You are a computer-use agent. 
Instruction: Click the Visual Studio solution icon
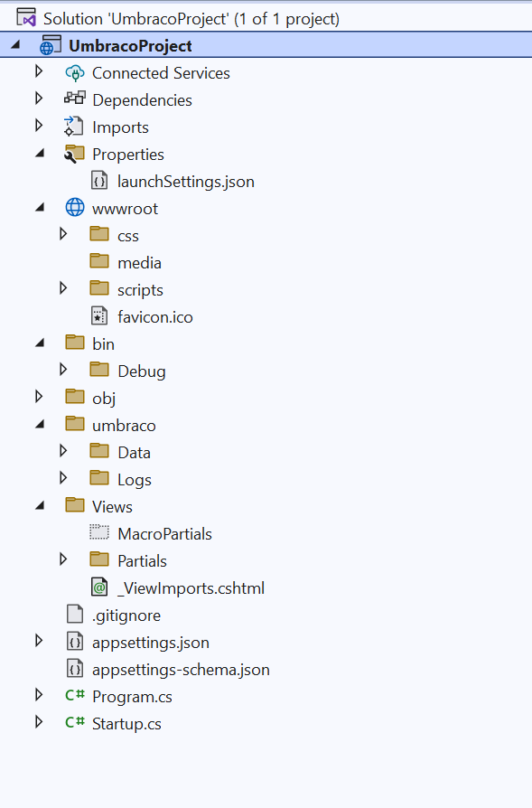(26, 18)
